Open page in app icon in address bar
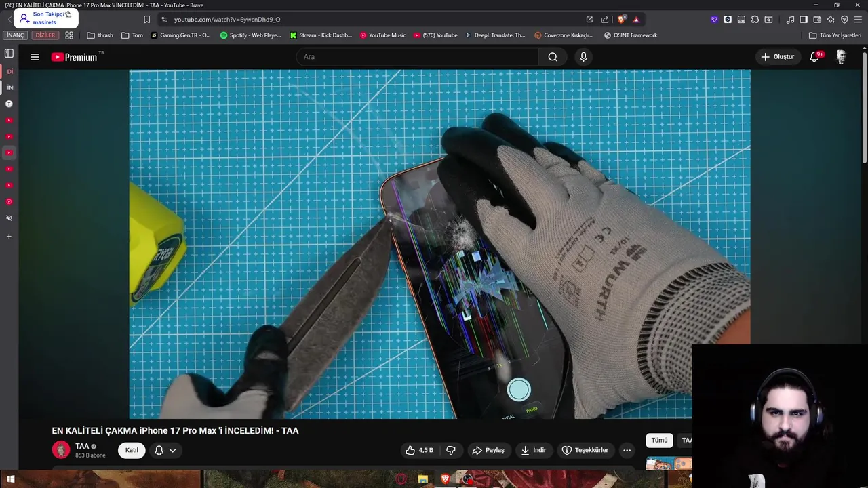Viewport: 868px width, 488px height. tap(589, 19)
